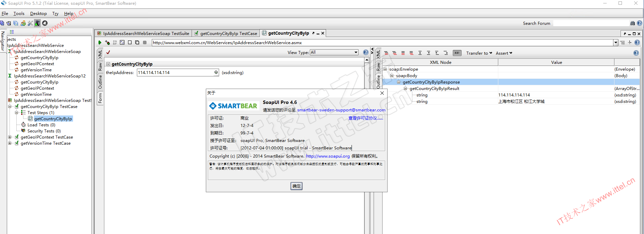
Task: Collapse getCountryCityByIp TestCase tree node
Action: 10,106
